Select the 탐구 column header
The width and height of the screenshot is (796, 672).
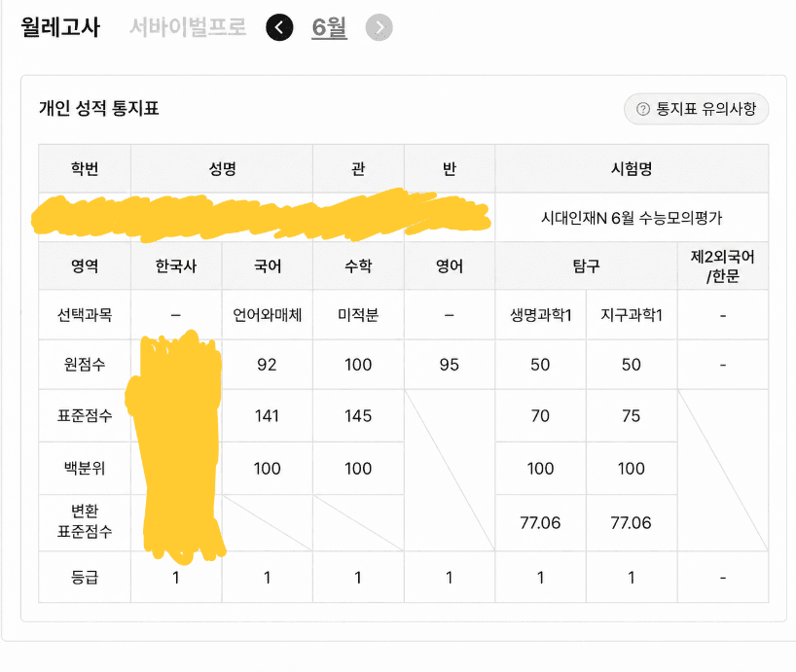click(587, 265)
